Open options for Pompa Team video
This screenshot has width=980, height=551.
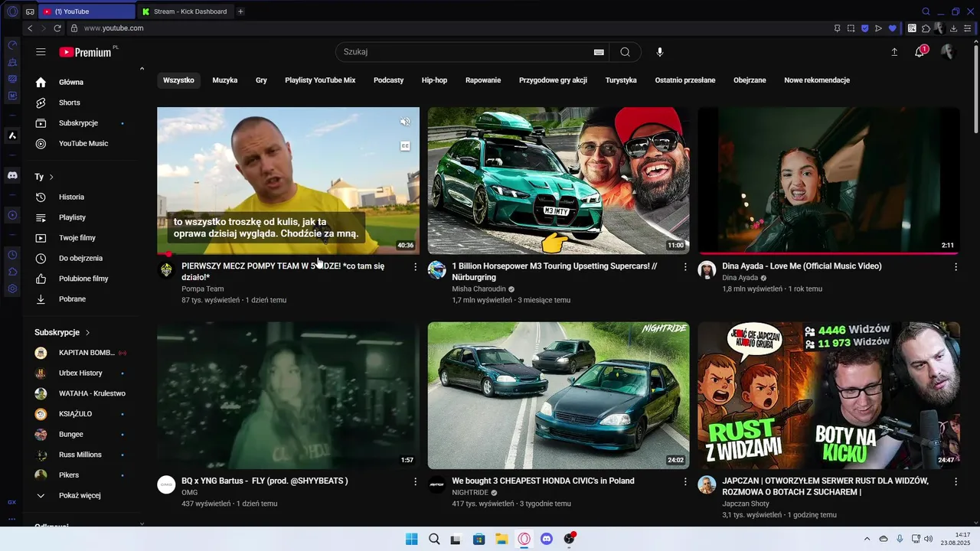point(416,266)
